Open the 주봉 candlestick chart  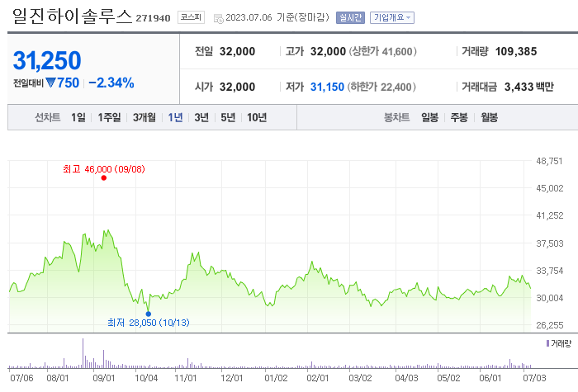pyautogui.click(x=459, y=117)
